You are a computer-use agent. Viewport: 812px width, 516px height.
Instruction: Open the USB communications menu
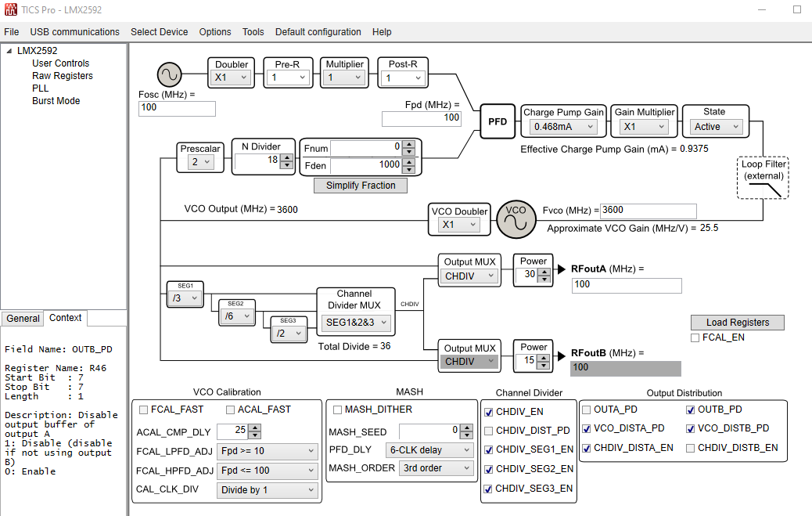pyautogui.click(x=74, y=31)
